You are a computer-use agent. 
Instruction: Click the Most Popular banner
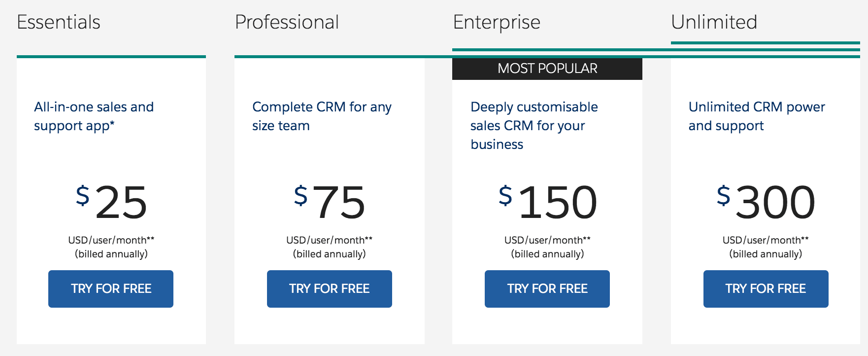coord(547,69)
